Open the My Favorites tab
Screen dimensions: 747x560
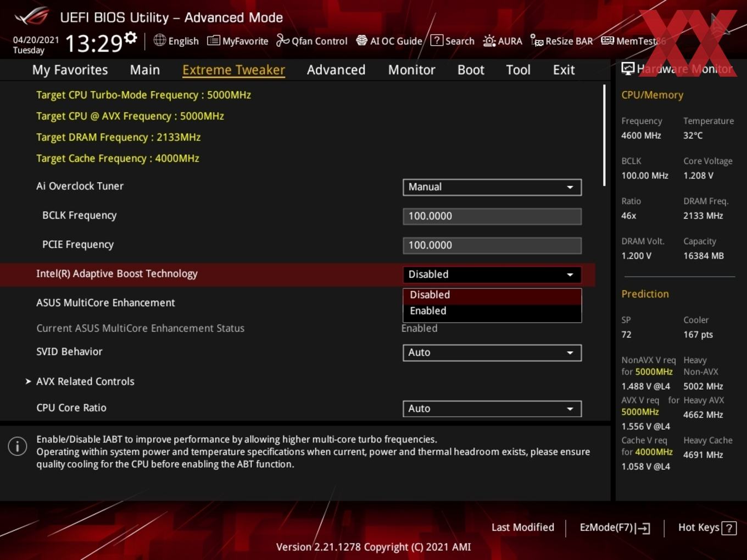pos(70,70)
